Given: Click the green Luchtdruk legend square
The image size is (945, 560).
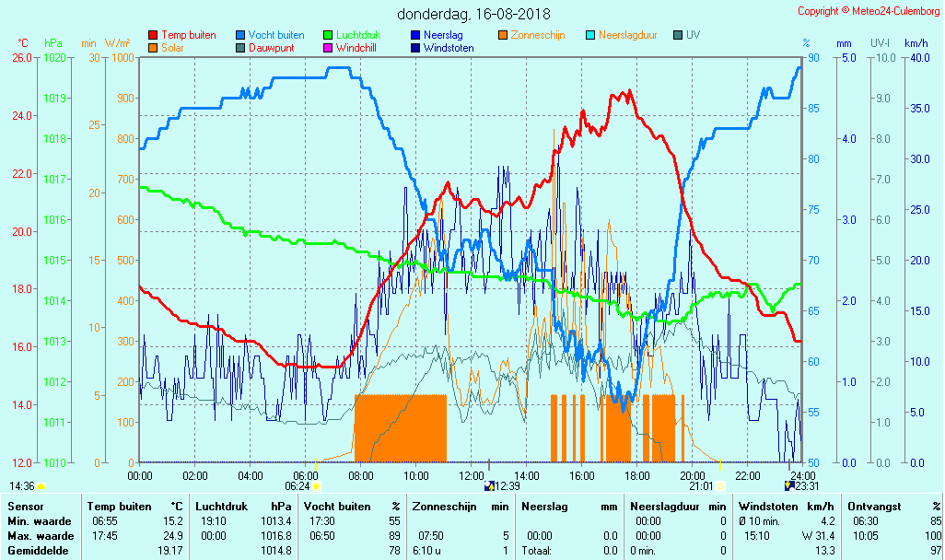Looking at the screenshot, I should [x=328, y=35].
